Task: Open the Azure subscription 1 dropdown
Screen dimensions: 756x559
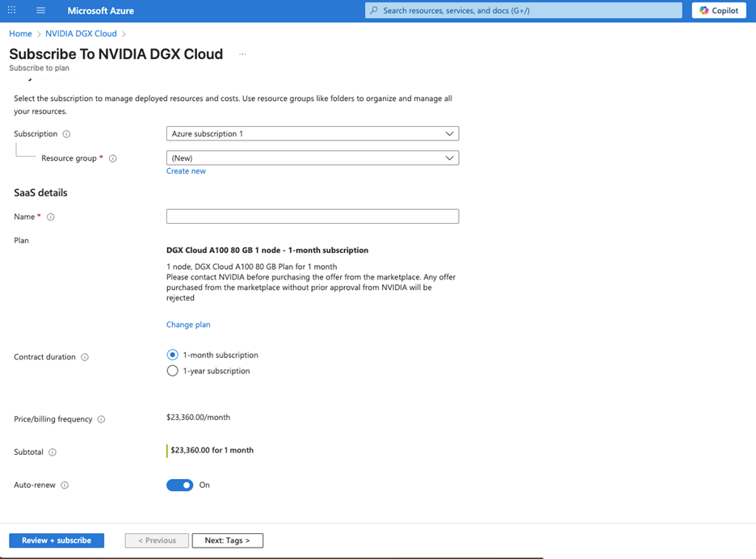Action: (313, 133)
